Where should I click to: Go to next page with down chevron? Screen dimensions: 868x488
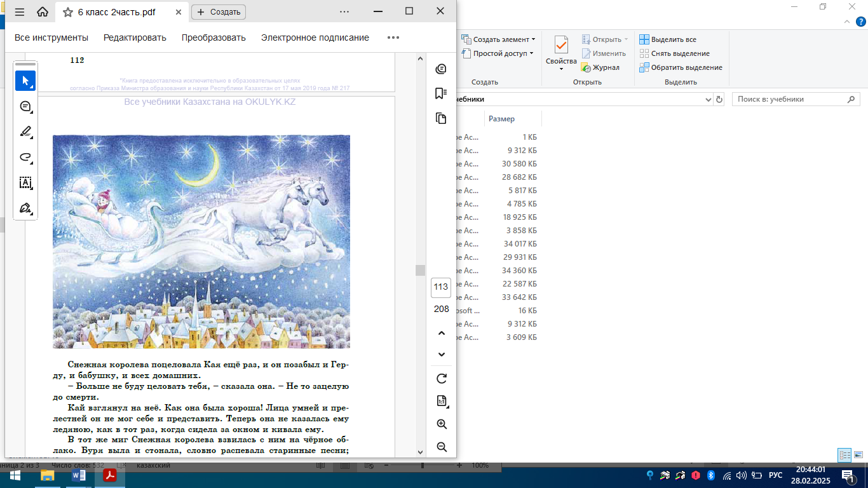click(x=442, y=354)
